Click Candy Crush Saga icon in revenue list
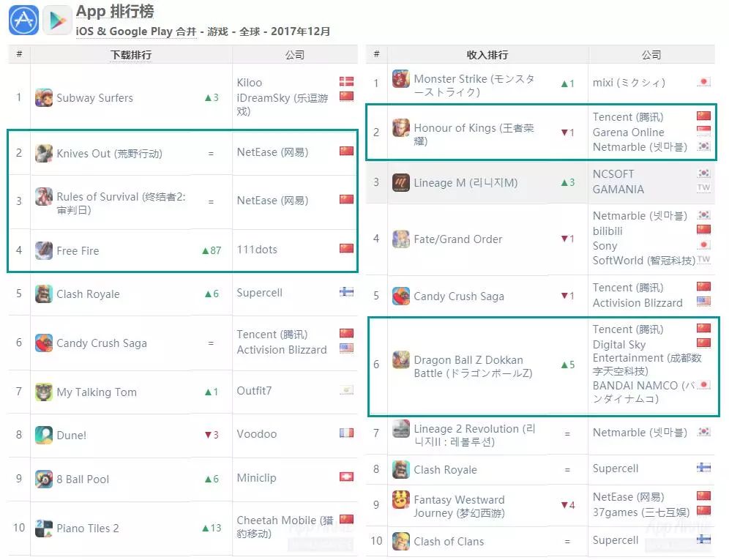Screen dimensions: 729x560 (x=401, y=296)
